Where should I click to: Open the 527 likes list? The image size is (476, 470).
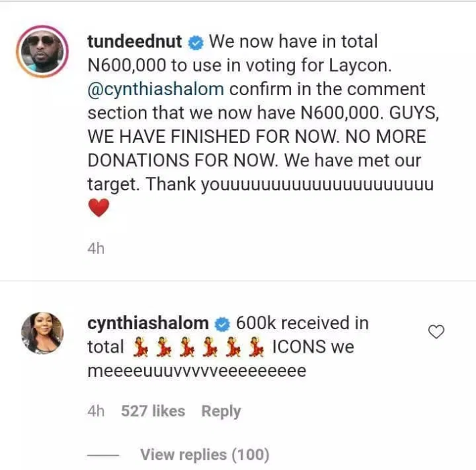click(x=153, y=411)
